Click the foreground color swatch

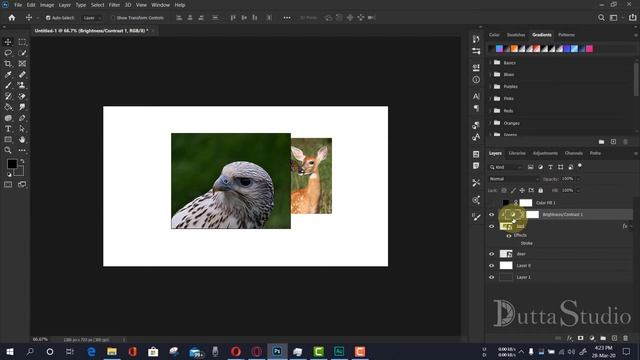point(12,164)
